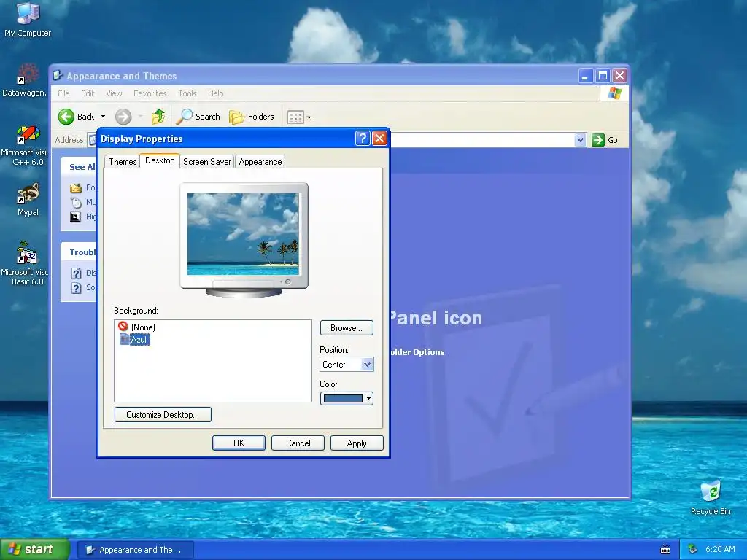Screen dimensions: 747x560
Task: Launch the Mypal browser shortcut
Action: click(28, 200)
